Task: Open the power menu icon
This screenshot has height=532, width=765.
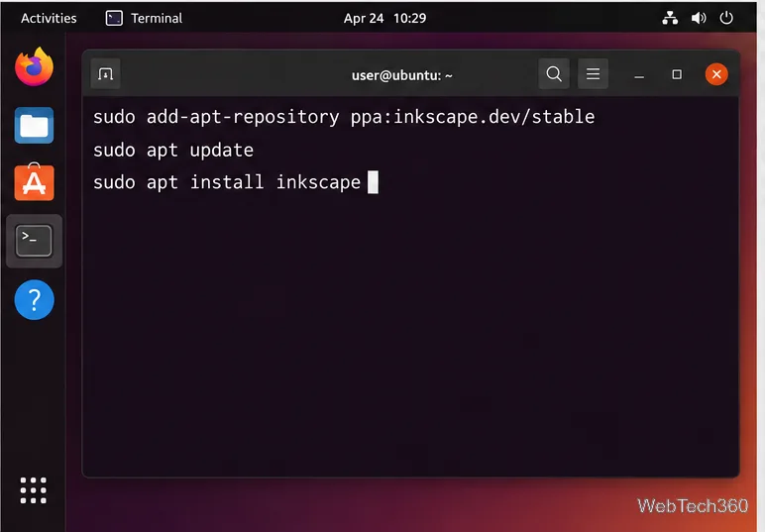Action: 726,18
